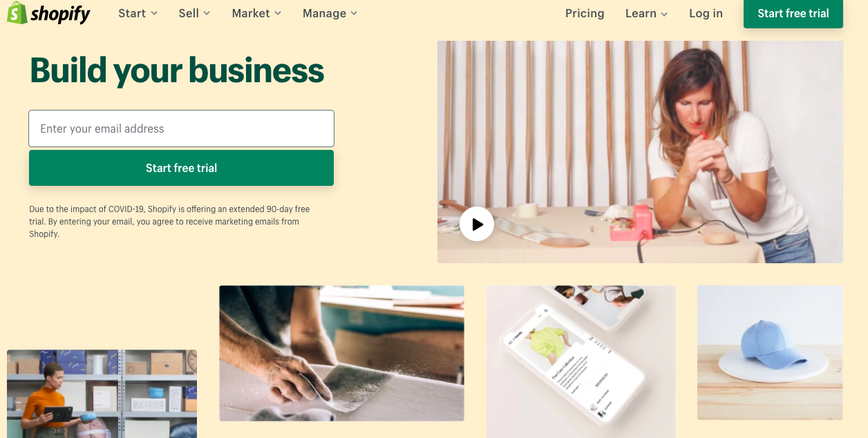Open the Manage dropdown chevron

click(x=354, y=13)
